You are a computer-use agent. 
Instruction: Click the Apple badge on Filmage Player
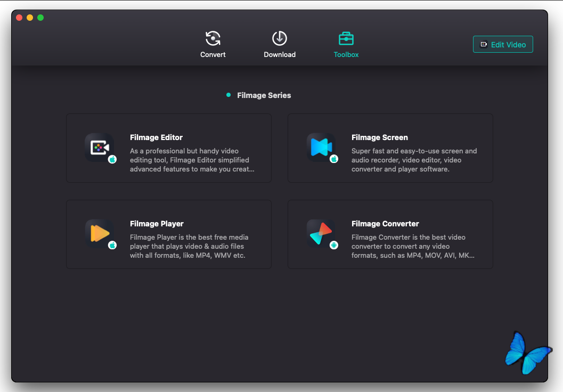pos(112,246)
